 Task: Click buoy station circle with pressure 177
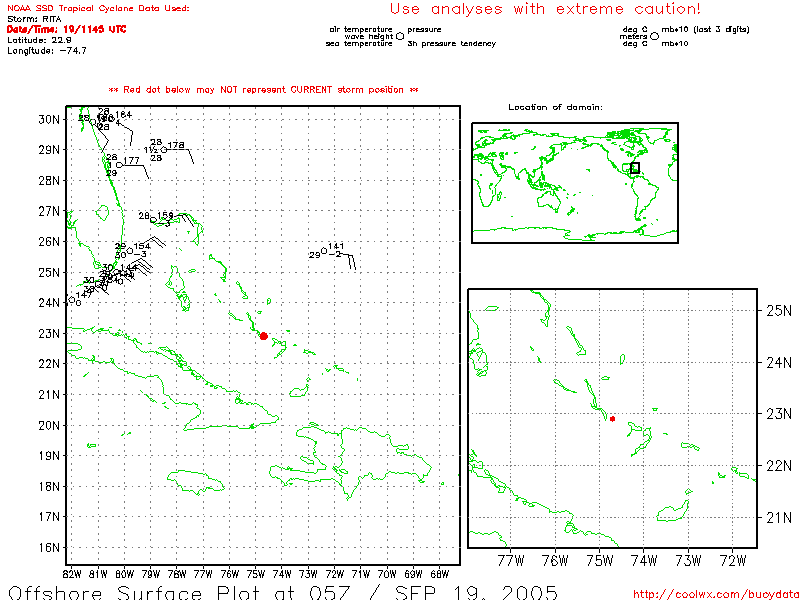pyautogui.click(x=119, y=165)
